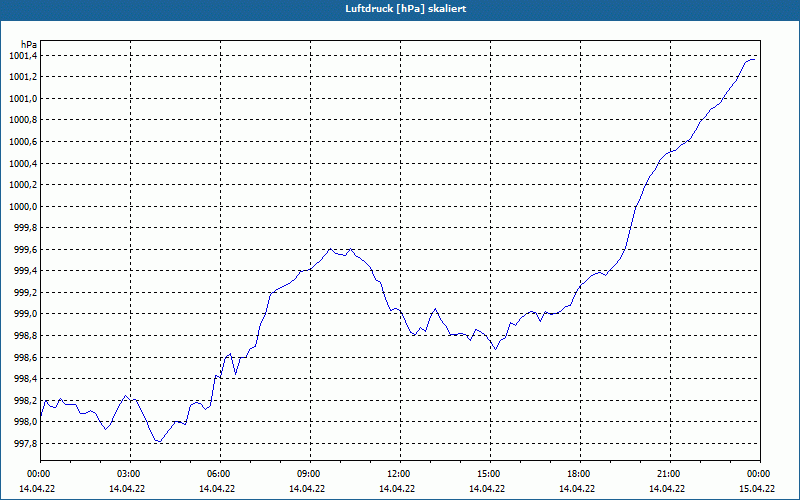Viewport: 800px width, 500px height.
Task: Click the y-axis value 1001,0
Action: click(23, 98)
